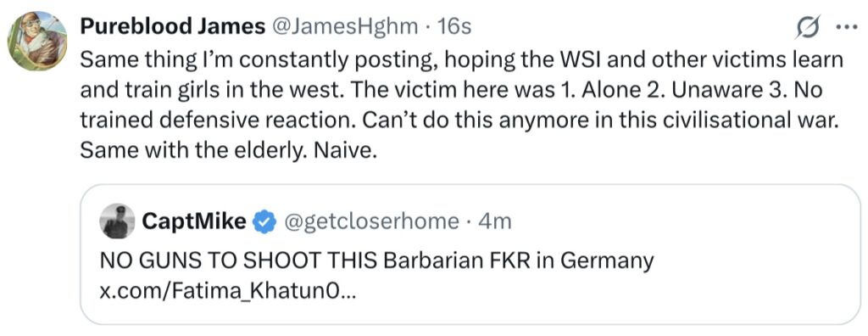Open the quoted post's 4m timestamp
The image size is (868, 336).
(494, 221)
